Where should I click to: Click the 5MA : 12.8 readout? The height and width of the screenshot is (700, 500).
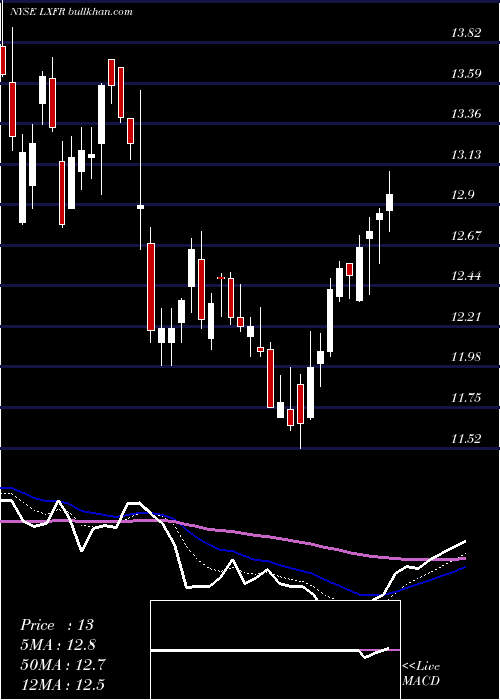(x=58, y=645)
